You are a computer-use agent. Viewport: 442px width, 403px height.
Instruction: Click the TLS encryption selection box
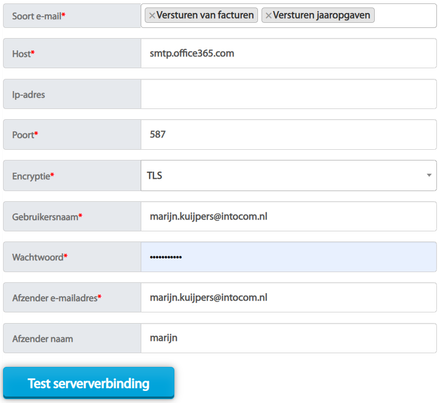point(289,175)
